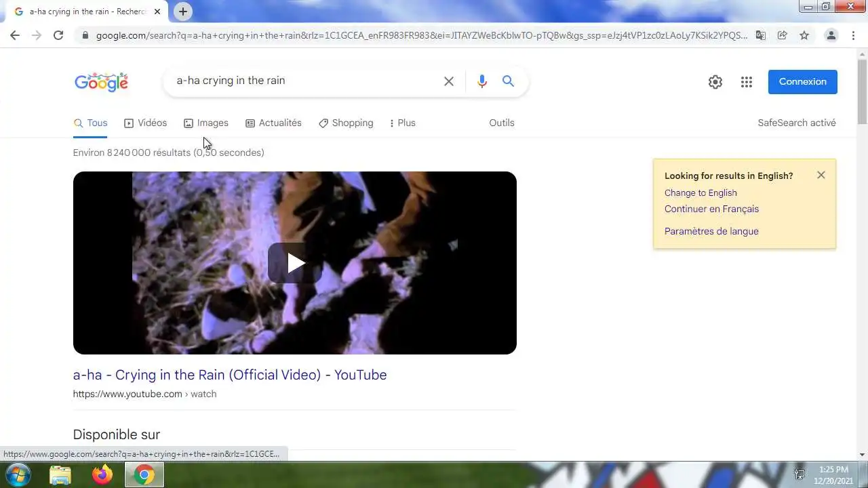Click inside the Google search field

click(x=305, y=81)
